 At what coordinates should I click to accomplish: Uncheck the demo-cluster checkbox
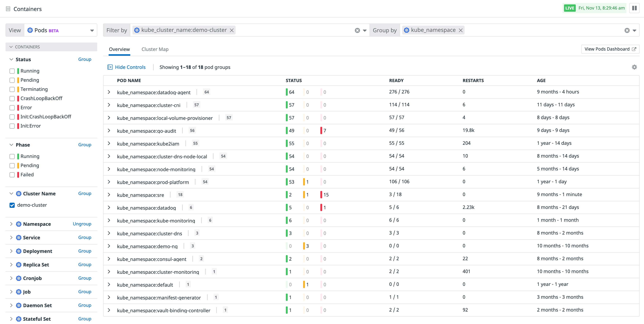[12, 205]
